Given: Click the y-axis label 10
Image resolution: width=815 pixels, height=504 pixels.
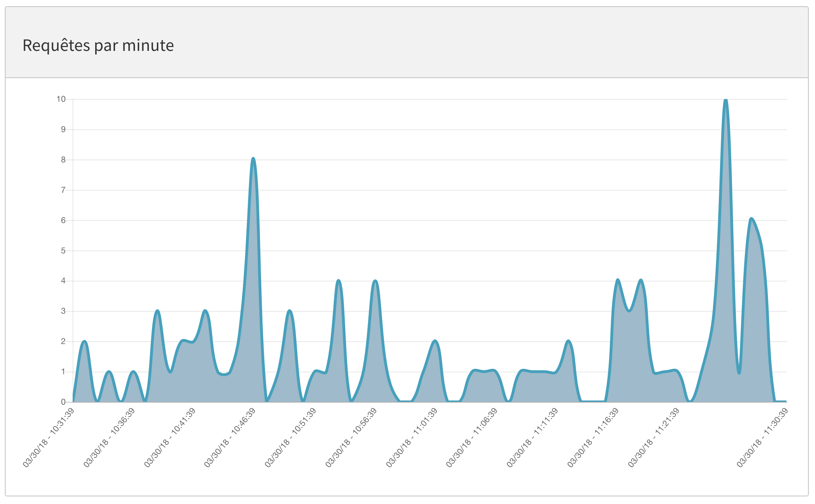Looking at the screenshot, I should [61, 99].
